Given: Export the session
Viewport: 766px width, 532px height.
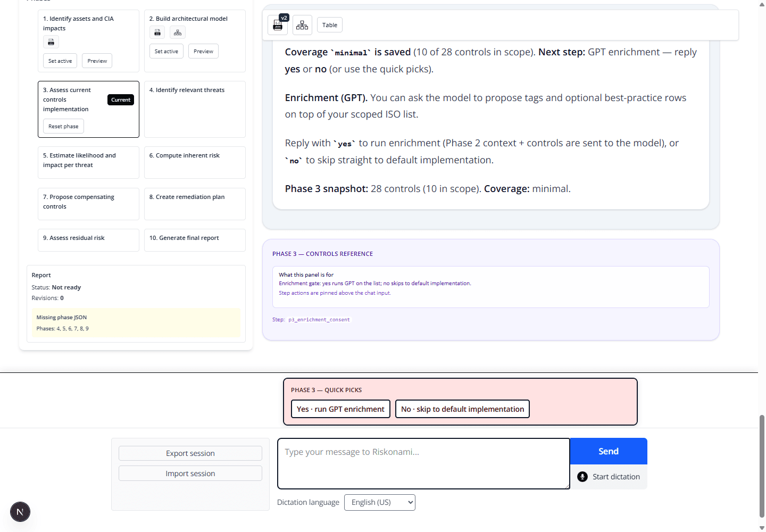Looking at the screenshot, I should tap(190, 453).
